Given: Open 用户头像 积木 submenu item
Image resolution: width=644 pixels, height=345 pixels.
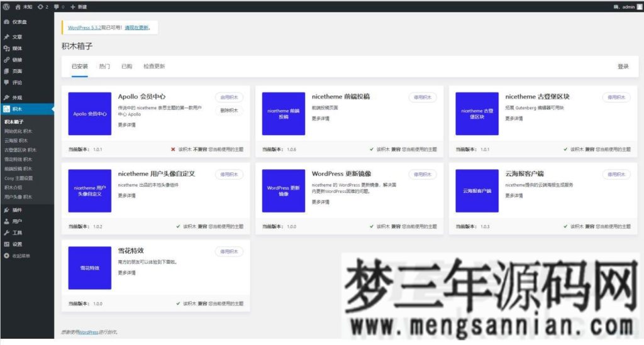Looking at the screenshot, I should 18,197.
